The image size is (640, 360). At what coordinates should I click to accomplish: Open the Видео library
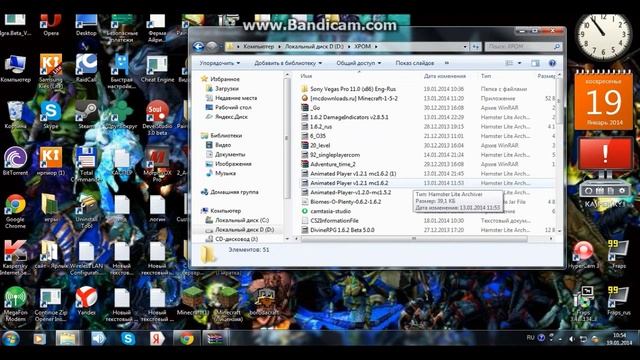tap(223, 145)
